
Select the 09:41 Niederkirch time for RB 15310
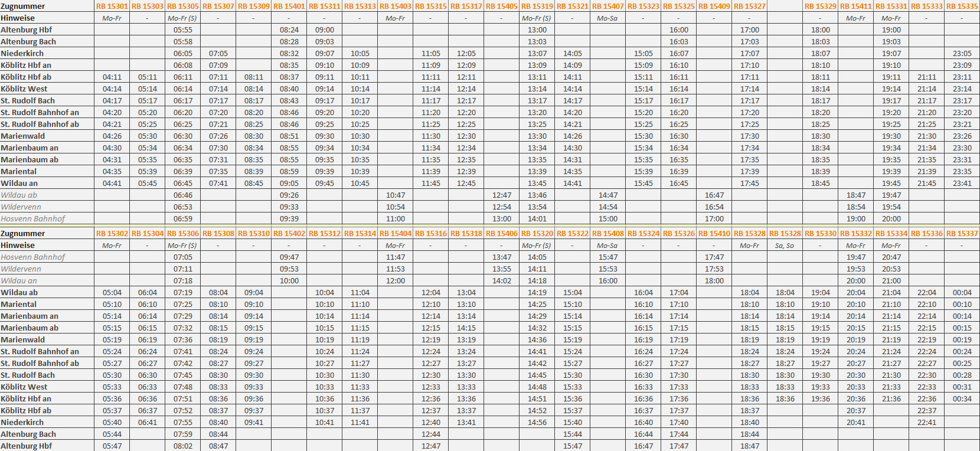(254, 422)
